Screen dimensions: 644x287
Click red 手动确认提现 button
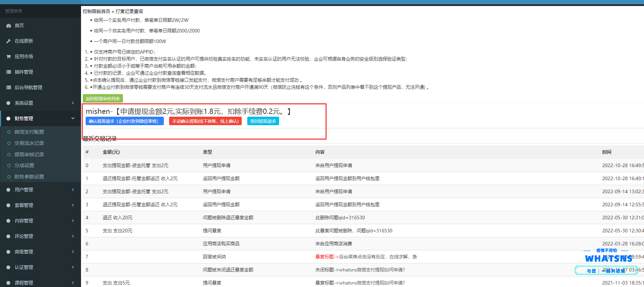click(x=205, y=121)
